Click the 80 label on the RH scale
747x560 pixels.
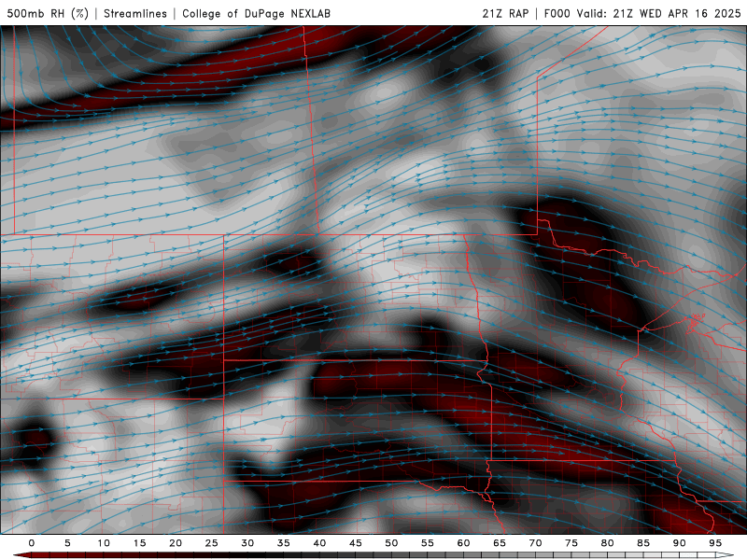[607, 543]
